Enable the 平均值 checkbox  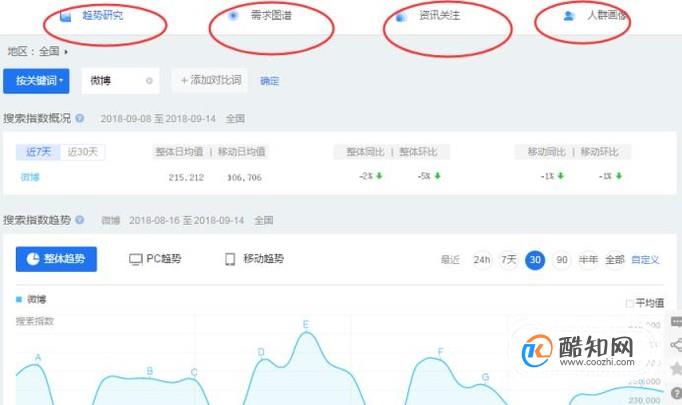tap(629, 303)
